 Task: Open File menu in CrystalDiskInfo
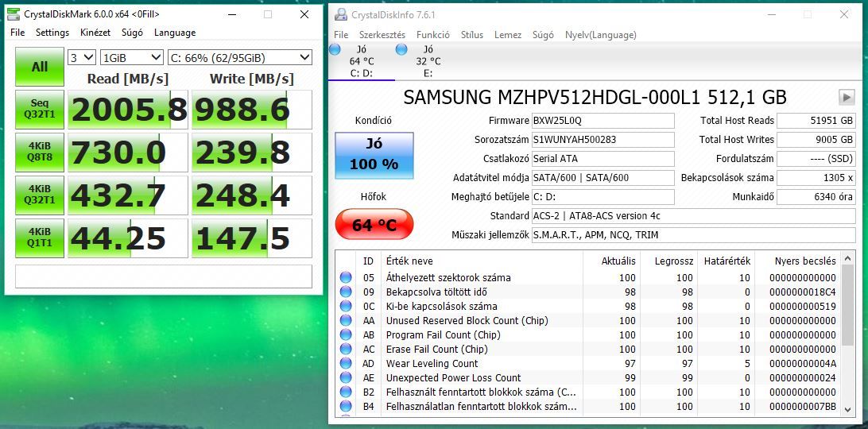click(342, 35)
